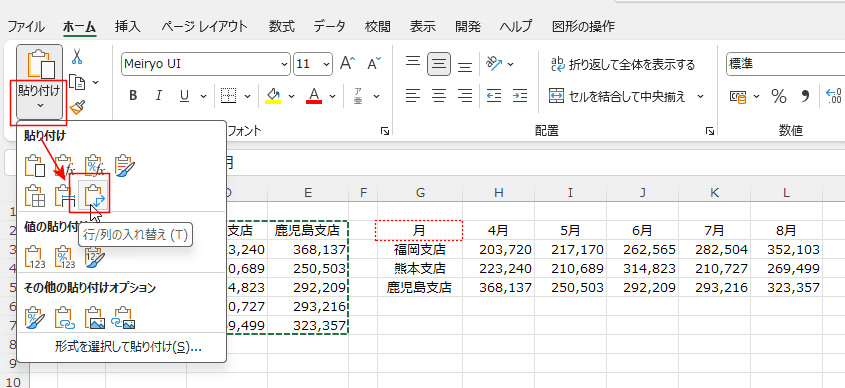This screenshot has height=388, width=845.
Task: Align text right icon
Action: coord(465,96)
